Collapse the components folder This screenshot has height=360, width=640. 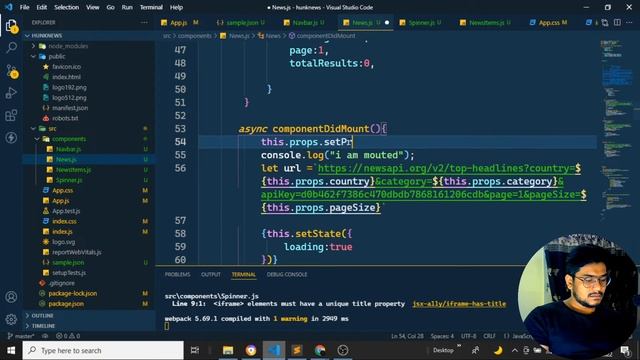(x=69, y=139)
